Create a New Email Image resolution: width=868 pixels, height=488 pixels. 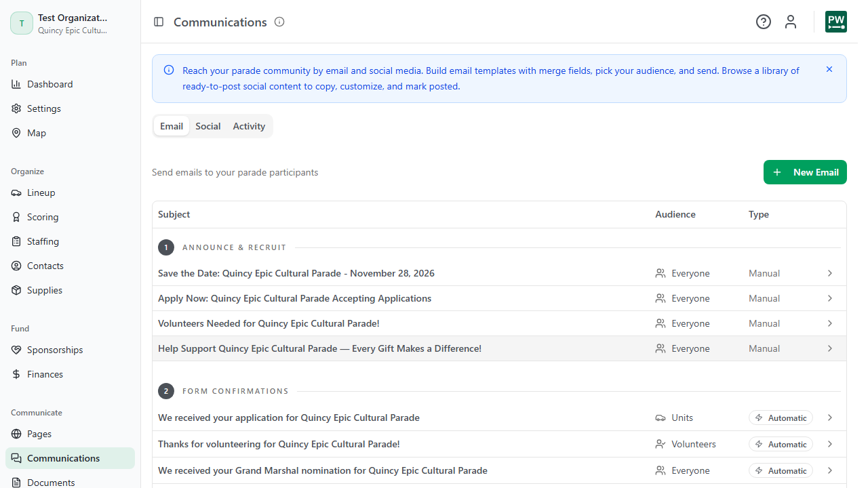point(805,172)
